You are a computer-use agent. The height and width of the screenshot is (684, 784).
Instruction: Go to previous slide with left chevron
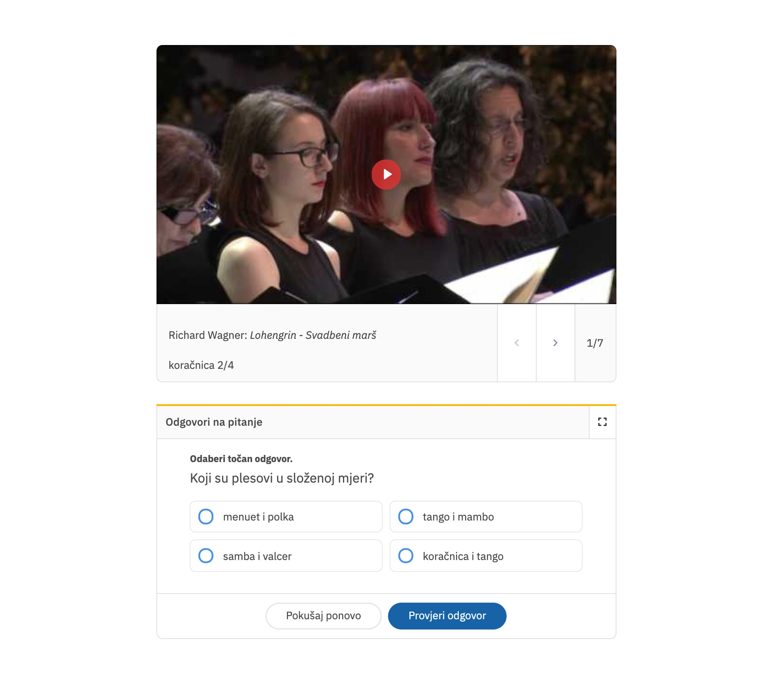point(516,343)
